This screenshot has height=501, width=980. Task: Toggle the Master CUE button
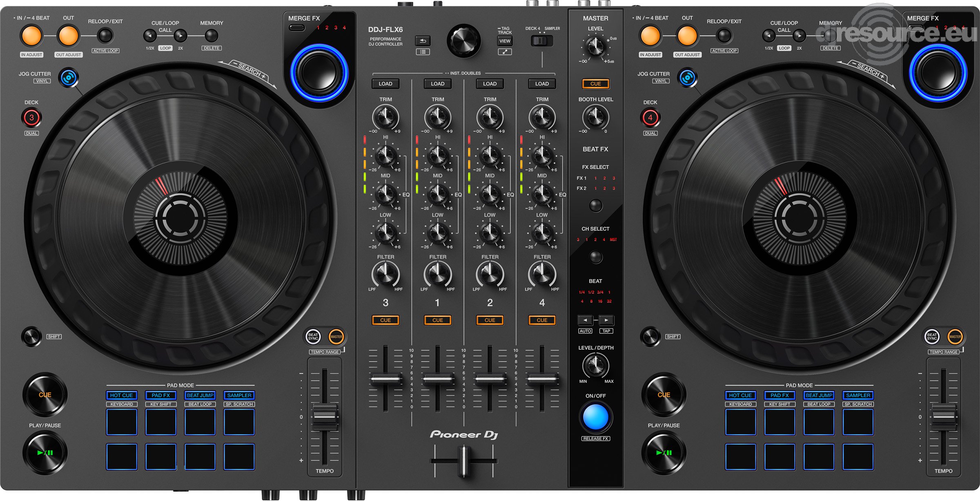pyautogui.click(x=595, y=84)
